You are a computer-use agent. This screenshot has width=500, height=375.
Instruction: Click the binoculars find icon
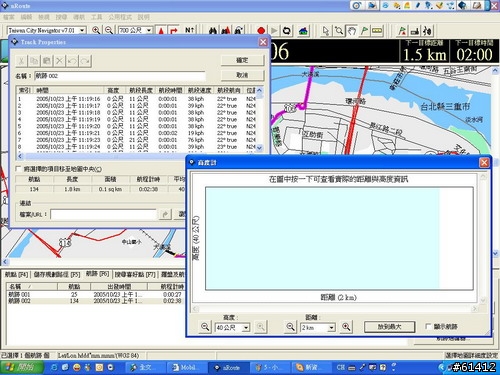(x=213, y=31)
